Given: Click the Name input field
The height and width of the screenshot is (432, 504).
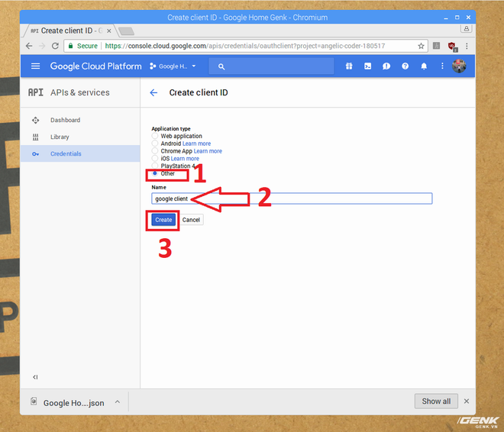Looking at the screenshot, I should point(292,198).
